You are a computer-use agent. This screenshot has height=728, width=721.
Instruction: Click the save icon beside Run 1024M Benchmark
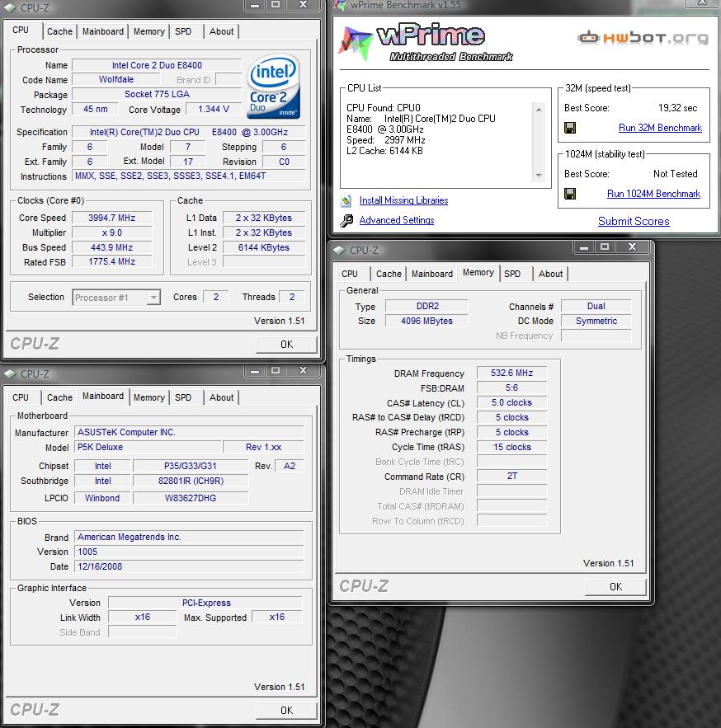pos(570,194)
